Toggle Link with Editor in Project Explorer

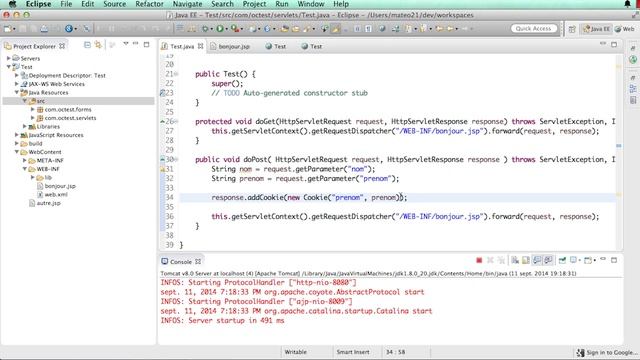point(98,45)
